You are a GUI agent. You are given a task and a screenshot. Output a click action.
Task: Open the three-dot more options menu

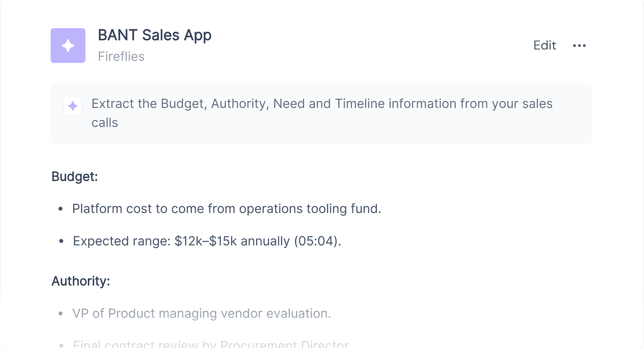coord(579,46)
